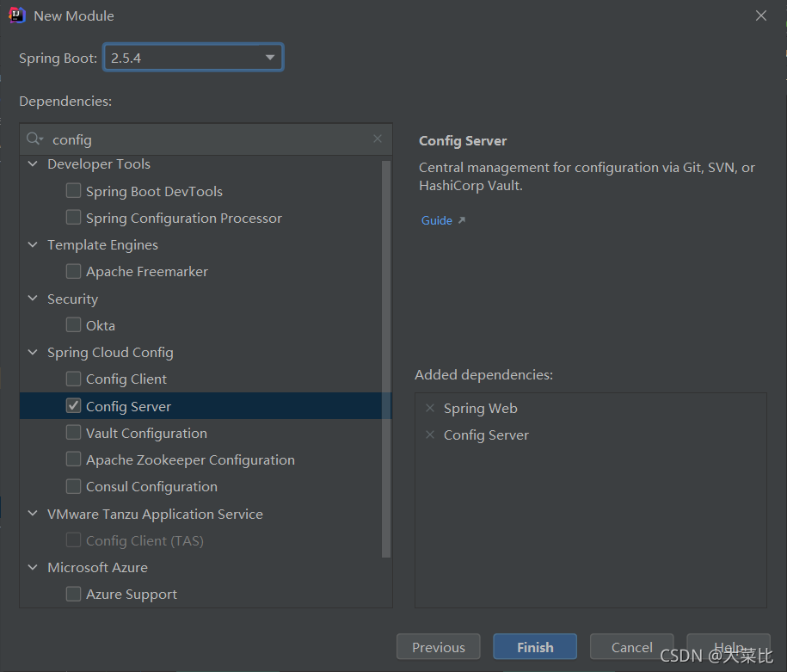Collapse the Spring Cloud Config group
The image size is (787, 672).
tap(33, 352)
